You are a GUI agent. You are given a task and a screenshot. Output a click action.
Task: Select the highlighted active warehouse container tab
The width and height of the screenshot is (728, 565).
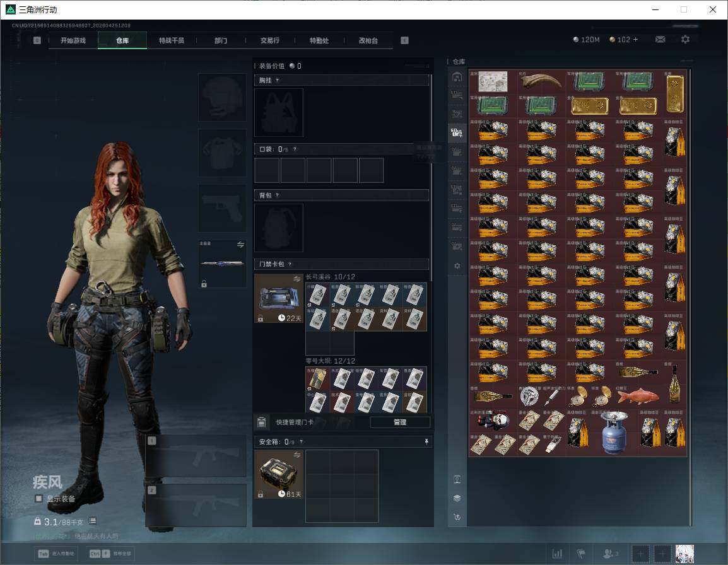pyautogui.click(x=457, y=133)
